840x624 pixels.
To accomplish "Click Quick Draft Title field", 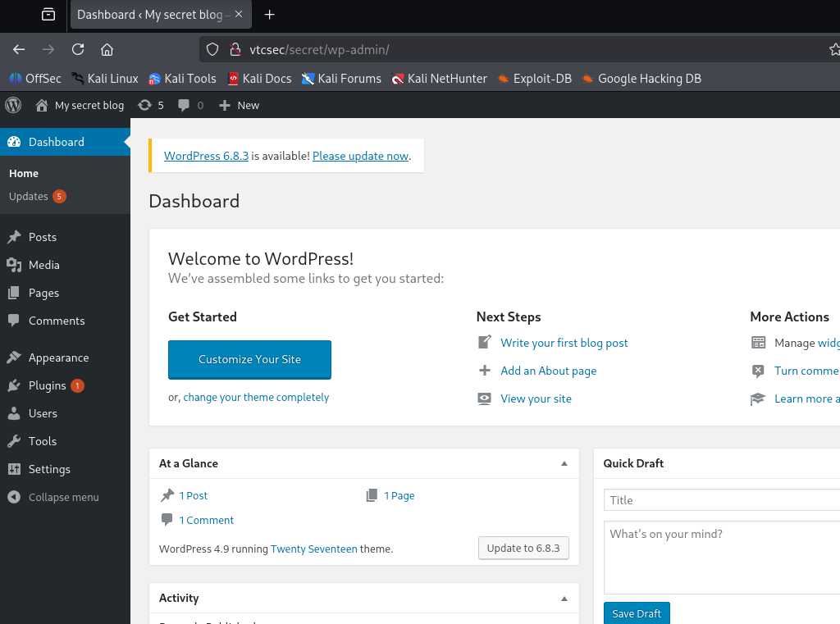I will (722, 499).
